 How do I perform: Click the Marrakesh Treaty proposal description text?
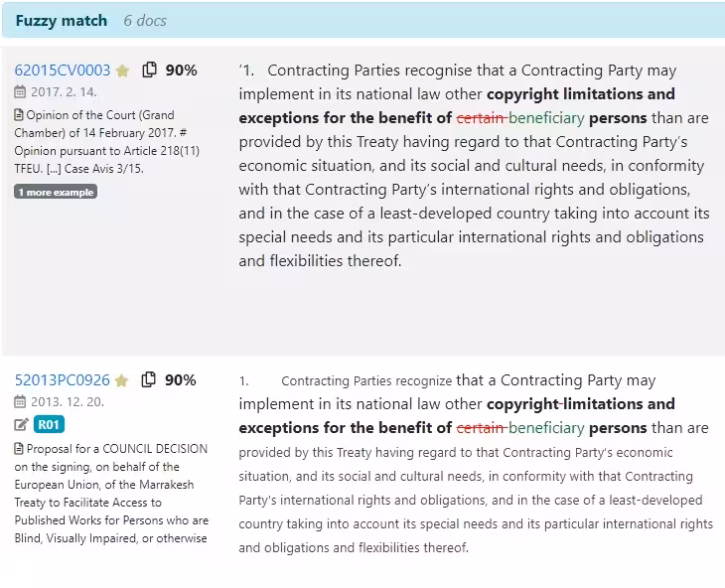coord(111,494)
